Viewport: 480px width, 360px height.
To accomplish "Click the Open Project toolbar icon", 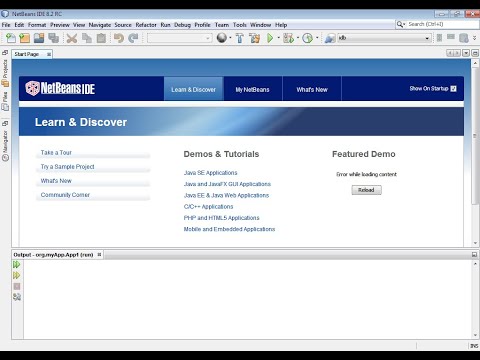I will click(x=39, y=38).
